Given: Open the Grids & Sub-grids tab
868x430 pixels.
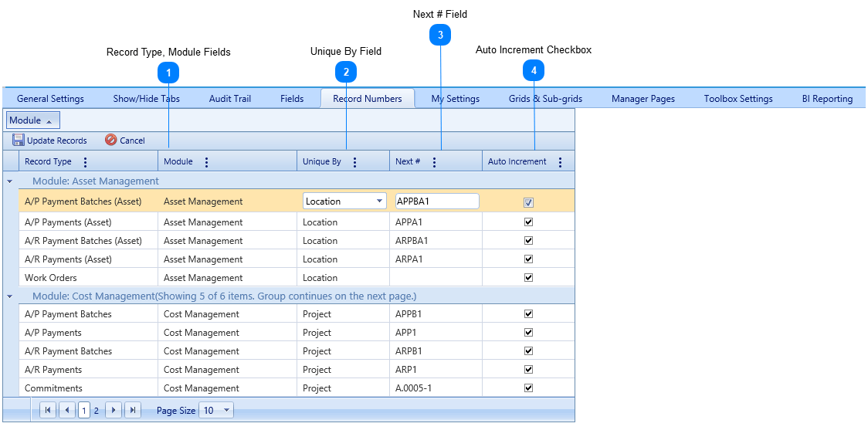Looking at the screenshot, I should (x=545, y=99).
